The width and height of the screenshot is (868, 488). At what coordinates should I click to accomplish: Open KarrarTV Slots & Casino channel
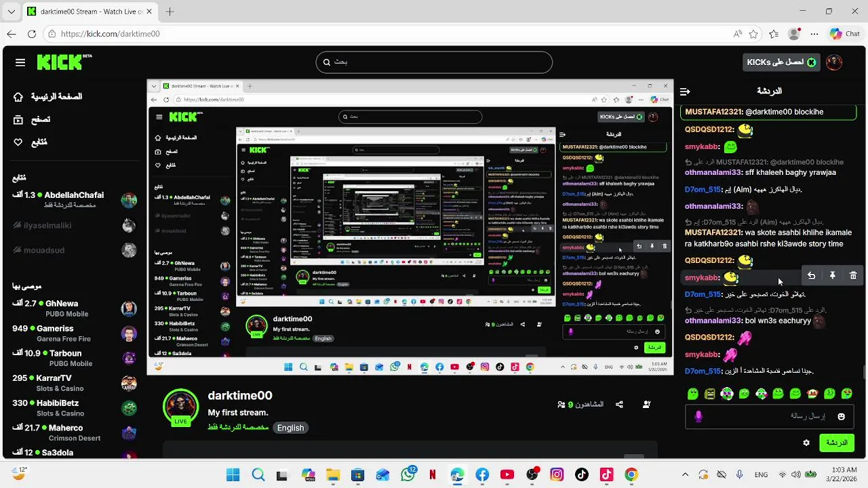75,383
